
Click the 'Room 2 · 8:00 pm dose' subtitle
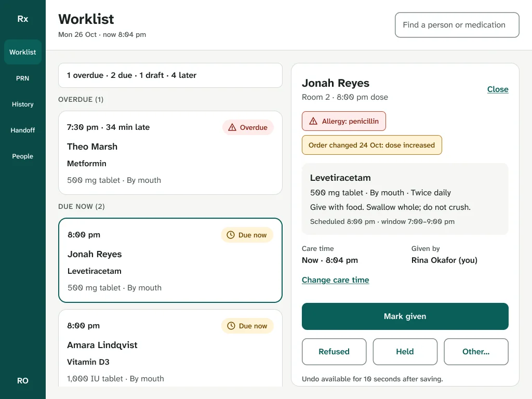pyautogui.click(x=345, y=97)
